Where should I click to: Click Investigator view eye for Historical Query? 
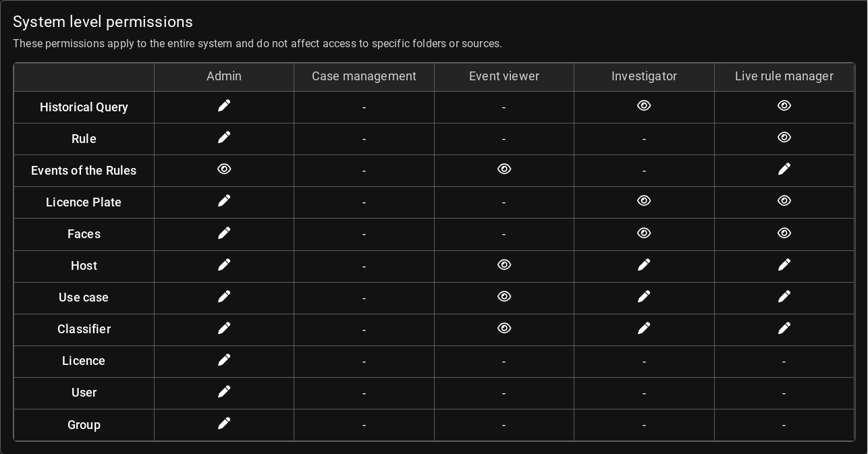pyautogui.click(x=644, y=106)
